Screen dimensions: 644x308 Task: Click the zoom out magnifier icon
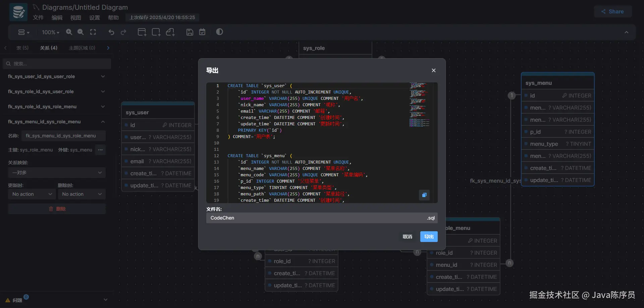(80, 32)
